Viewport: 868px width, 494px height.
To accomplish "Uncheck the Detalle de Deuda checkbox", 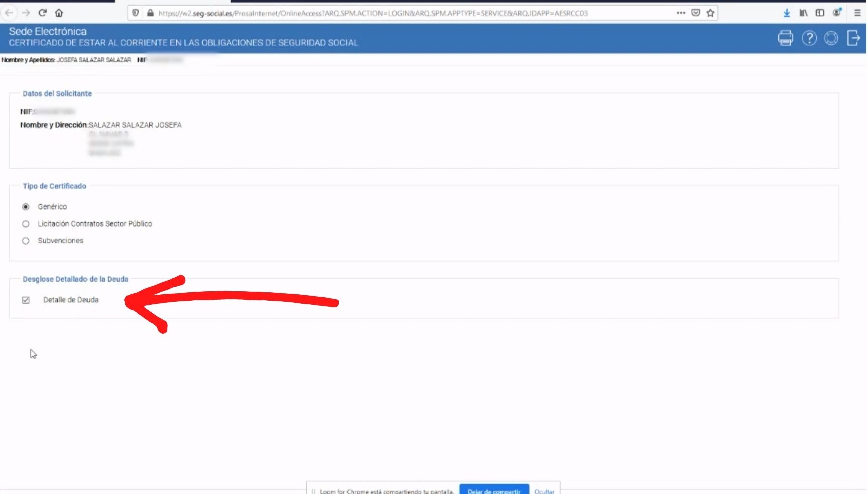I will 26,300.
